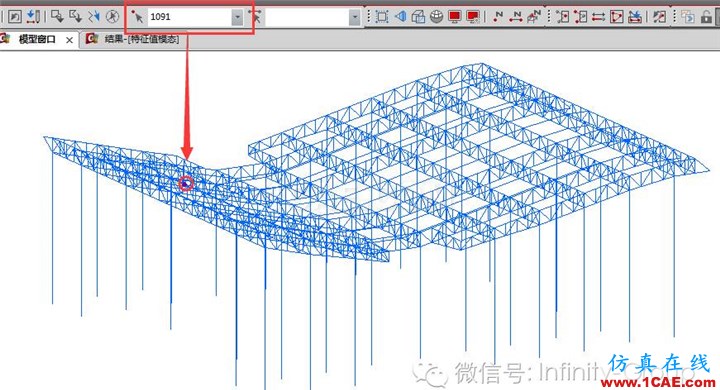Click the first box-with-arrow select icon

click(57, 17)
